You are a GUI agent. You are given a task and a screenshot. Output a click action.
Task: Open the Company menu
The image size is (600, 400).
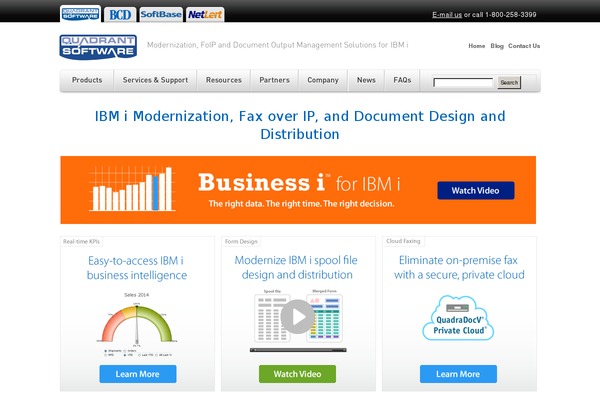point(323,80)
